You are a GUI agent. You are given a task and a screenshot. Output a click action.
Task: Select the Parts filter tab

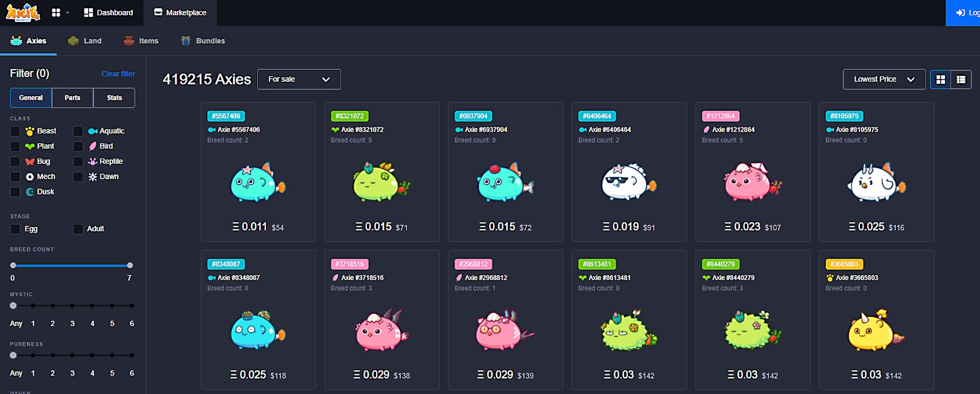[x=72, y=98]
